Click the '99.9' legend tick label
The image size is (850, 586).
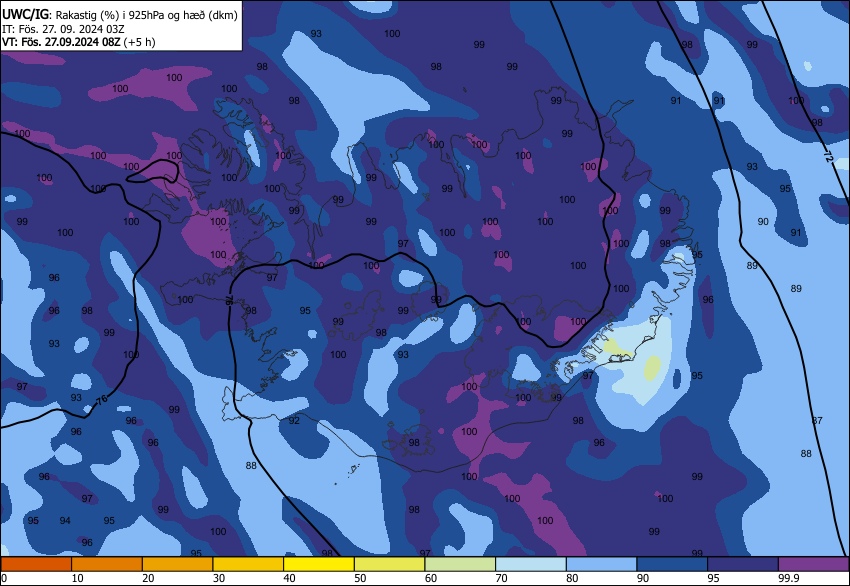(789, 578)
